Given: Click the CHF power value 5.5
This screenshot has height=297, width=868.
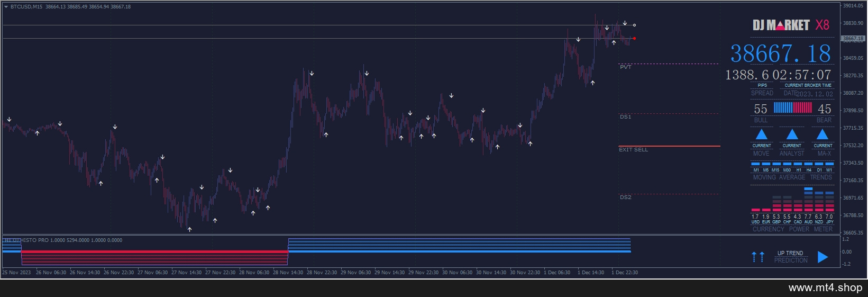Looking at the screenshot, I should tap(787, 217).
